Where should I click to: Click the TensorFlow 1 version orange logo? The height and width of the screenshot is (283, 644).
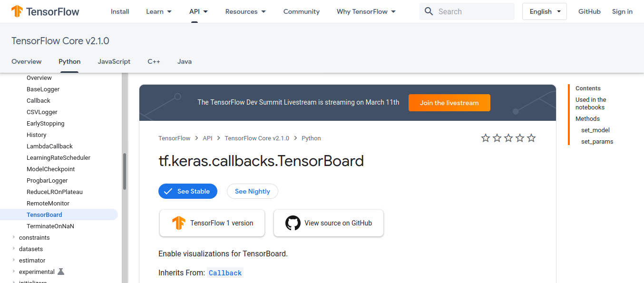pyautogui.click(x=178, y=223)
